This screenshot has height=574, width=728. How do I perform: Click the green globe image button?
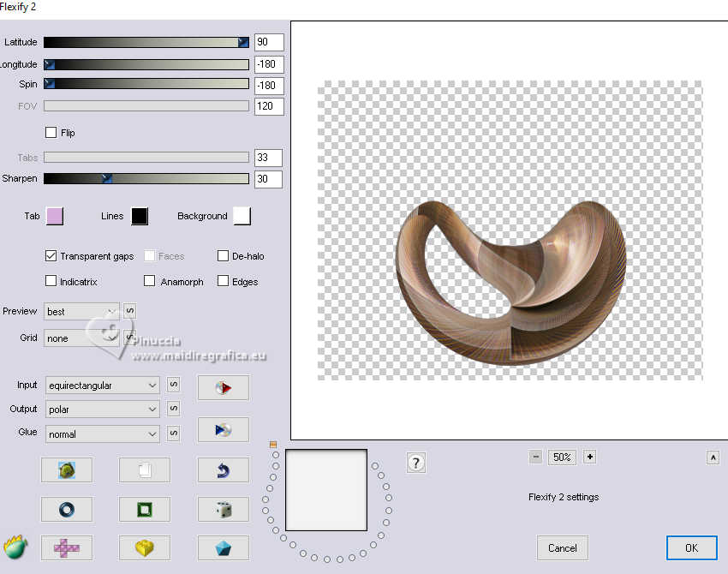click(x=67, y=470)
